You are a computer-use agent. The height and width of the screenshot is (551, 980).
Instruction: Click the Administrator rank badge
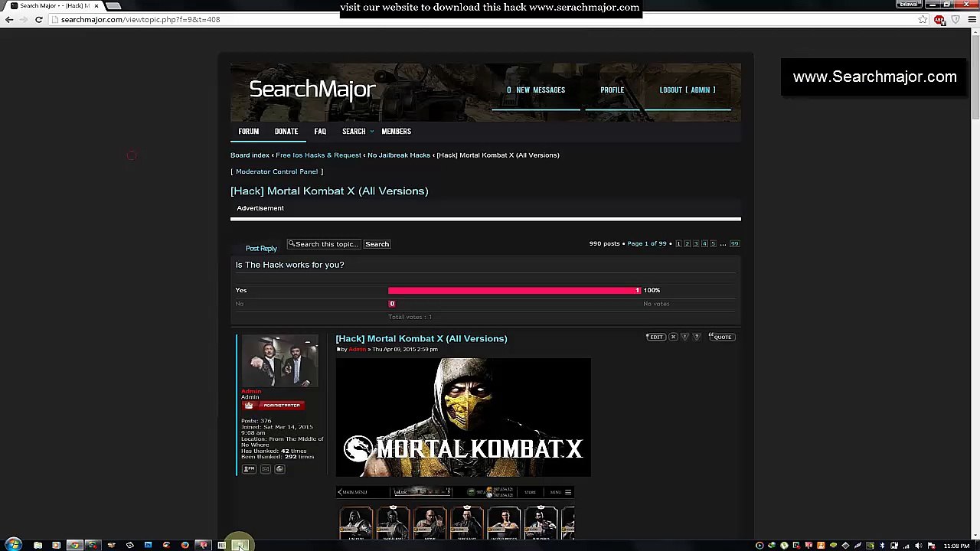[x=273, y=406]
